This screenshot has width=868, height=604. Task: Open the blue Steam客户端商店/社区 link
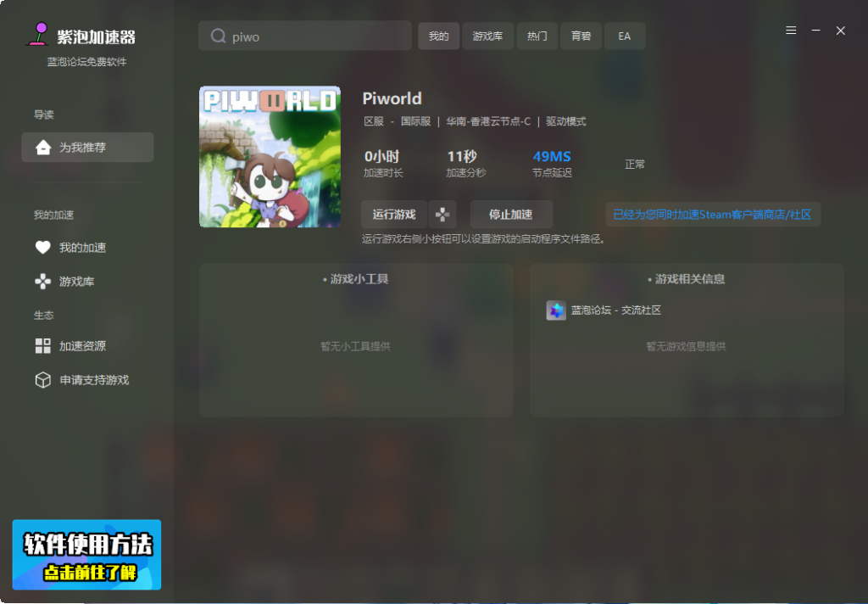pos(713,215)
